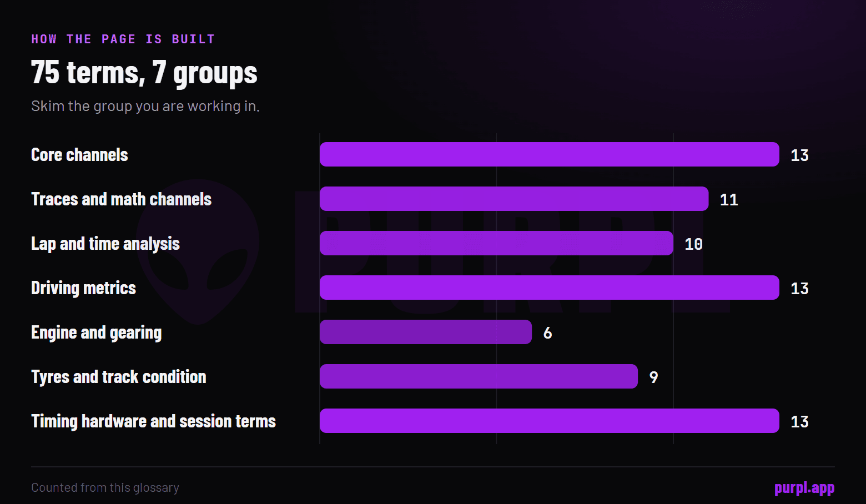Click the Lap and time analysis label
866x504 pixels.
pos(105,244)
